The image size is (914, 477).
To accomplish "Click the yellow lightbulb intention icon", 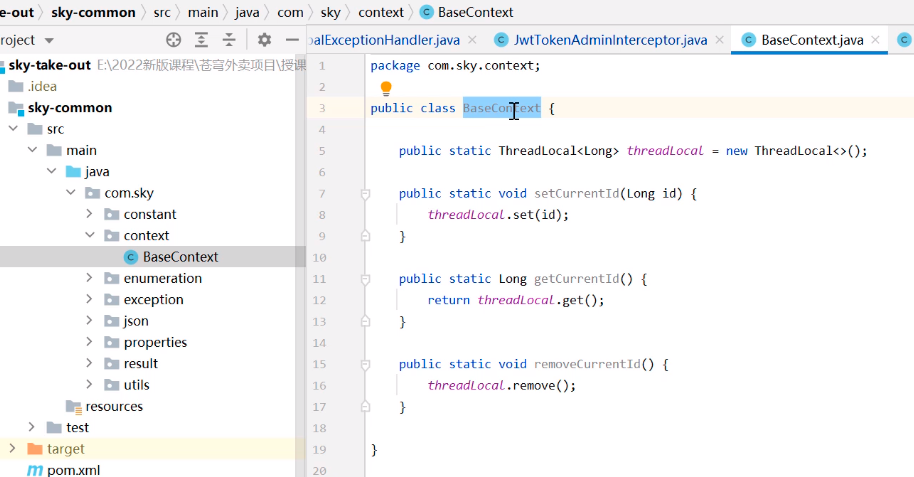I will tap(386, 88).
